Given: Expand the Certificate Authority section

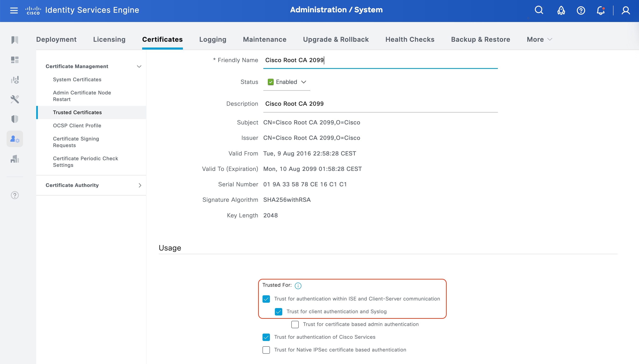Looking at the screenshot, I should (140, 185).
